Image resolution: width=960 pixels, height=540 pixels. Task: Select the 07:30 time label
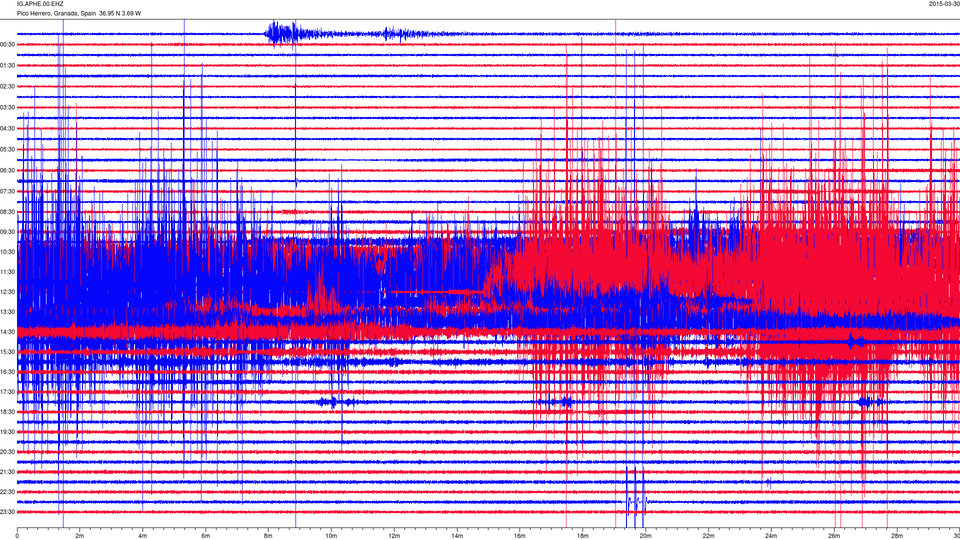pyautogui.click(x=7, y=192)
